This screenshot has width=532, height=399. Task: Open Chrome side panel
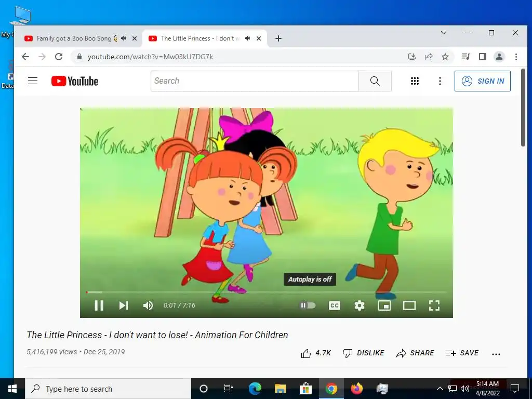pos(483,57)
